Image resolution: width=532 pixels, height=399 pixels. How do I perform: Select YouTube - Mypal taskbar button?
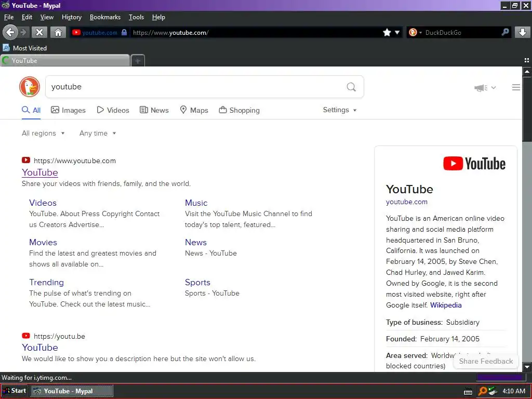(72, 391)
